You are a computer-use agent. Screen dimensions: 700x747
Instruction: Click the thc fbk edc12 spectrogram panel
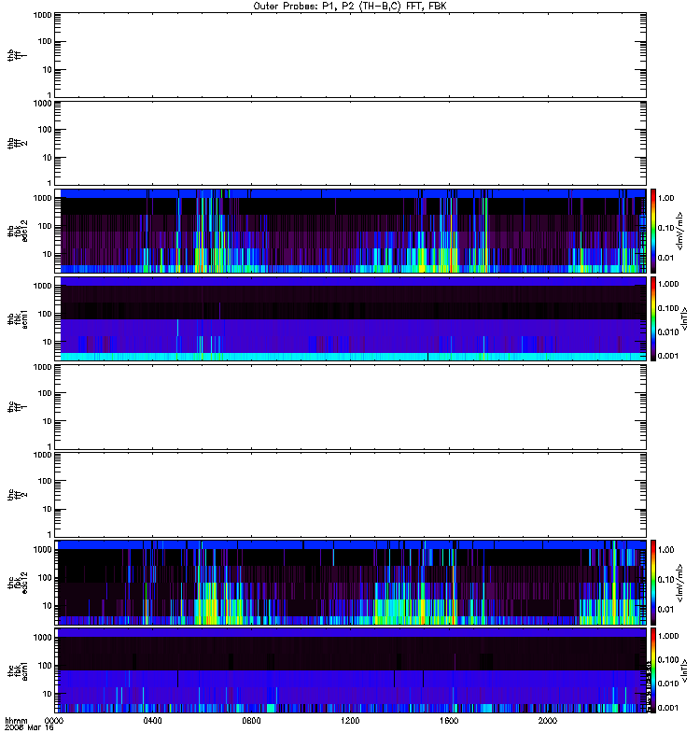click(351, 583)
